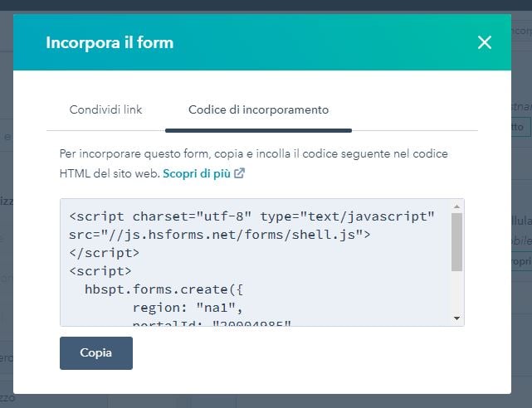Click the region "na1" code line

(188, 308)
